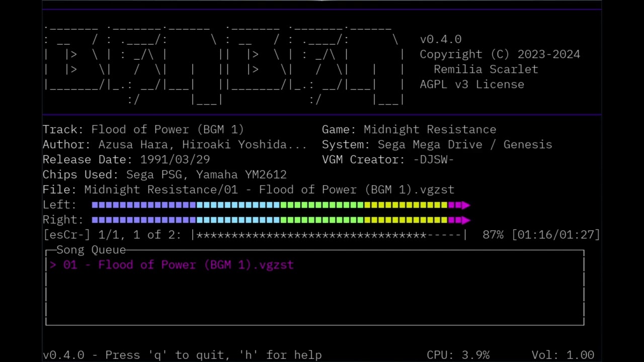
Task: Click the Left channel VU meter bar
Action: tap(281, 205)
